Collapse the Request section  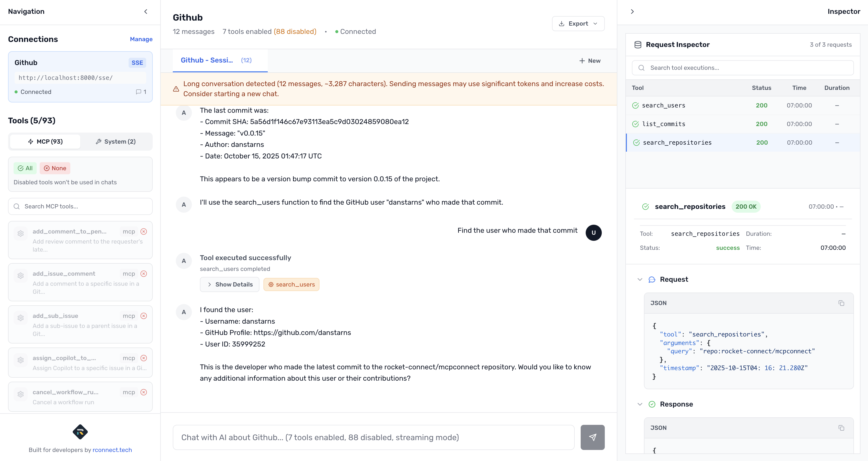click(x=640, y=279)
